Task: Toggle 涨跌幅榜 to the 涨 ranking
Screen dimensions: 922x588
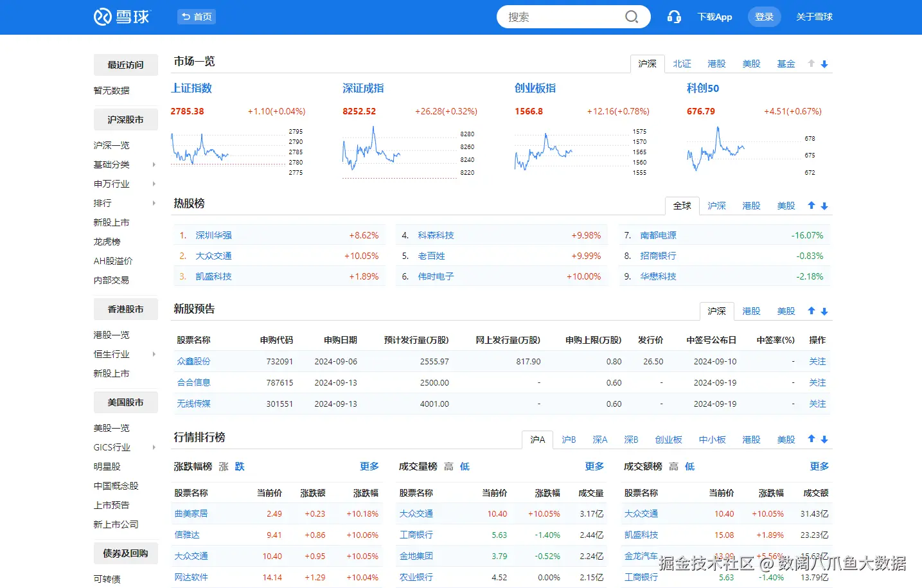Action: [224, 467]
